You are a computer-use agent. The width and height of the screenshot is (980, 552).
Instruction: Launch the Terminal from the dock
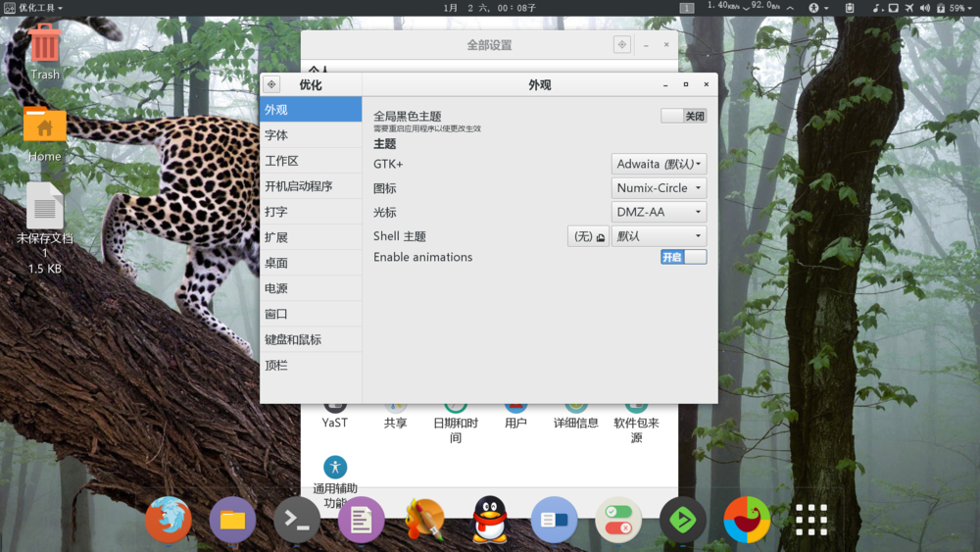(x=297, y=520)
